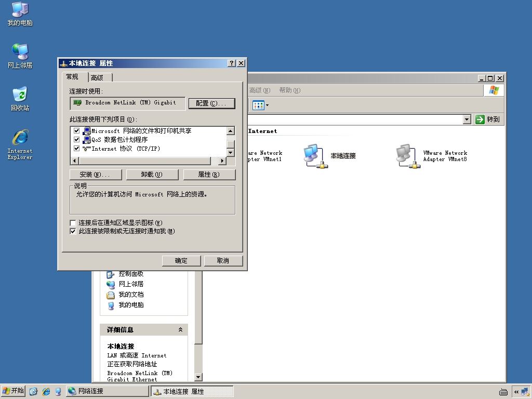Launch Internet Explorer from quick launch
Screen dimensions: 532x399
pyautogui.click(x=46, y=392)
